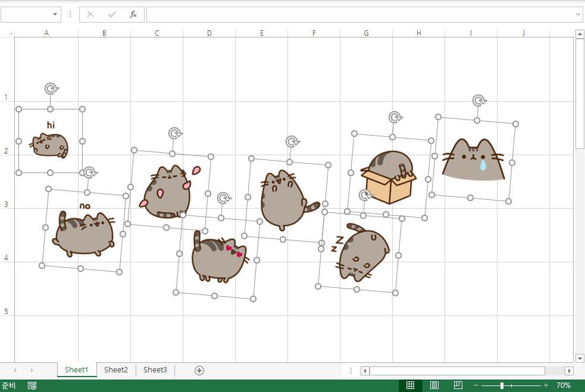
Task: Select row 3 header
Action: 7,181
